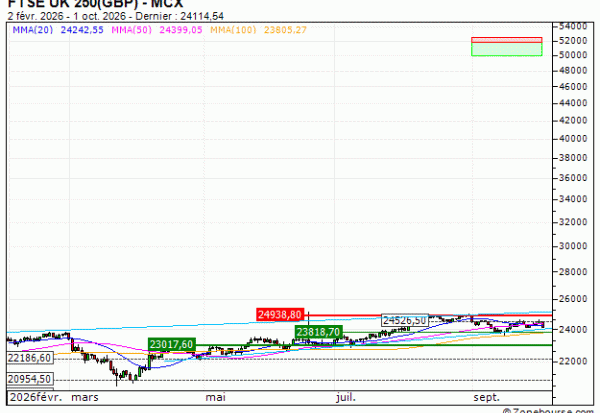Click the green 23017,60 support label

[172, 344]
